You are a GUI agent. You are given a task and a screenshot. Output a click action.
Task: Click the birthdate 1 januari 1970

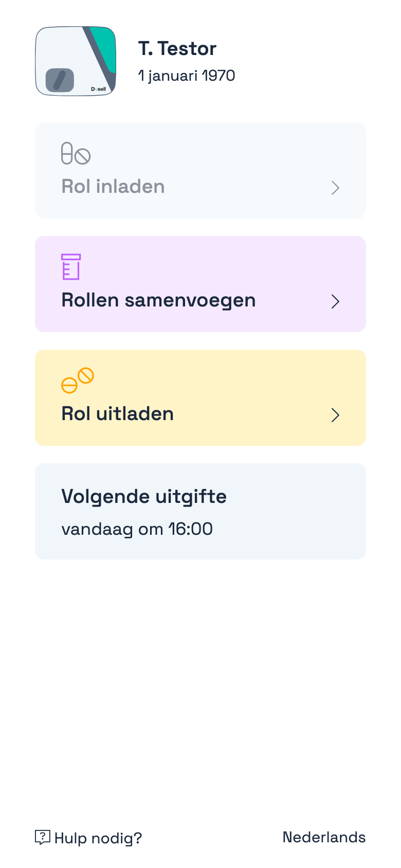click(187, 76)
